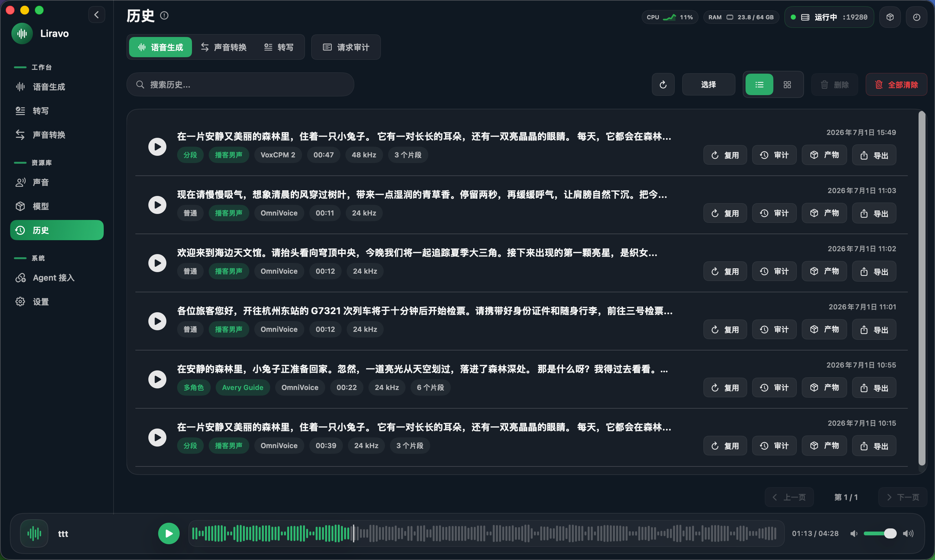The width and height of the screenshot is (935, 560).
Task: Click the 运行中 :19280 server status indicator
Action: [829, 17]
